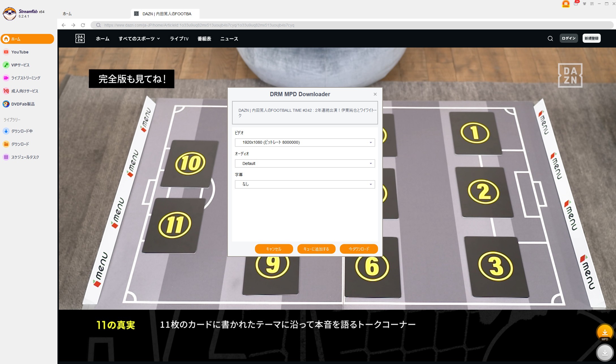Click the StreamFab sloth logo
The height and width of the screenshot is (364, 616).
[x=9, y=14]
